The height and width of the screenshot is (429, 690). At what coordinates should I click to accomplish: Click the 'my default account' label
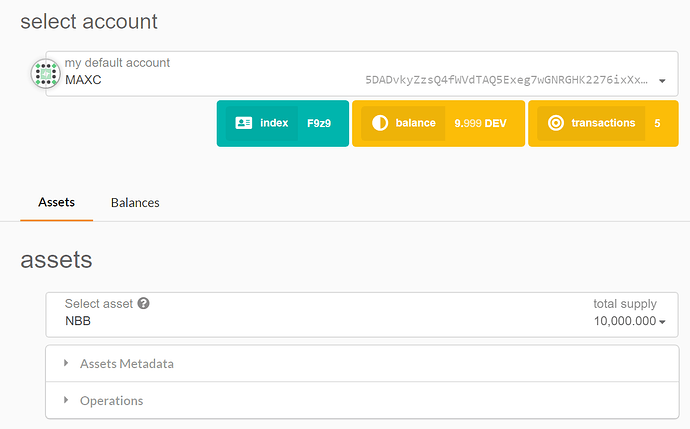coord(117,63)
